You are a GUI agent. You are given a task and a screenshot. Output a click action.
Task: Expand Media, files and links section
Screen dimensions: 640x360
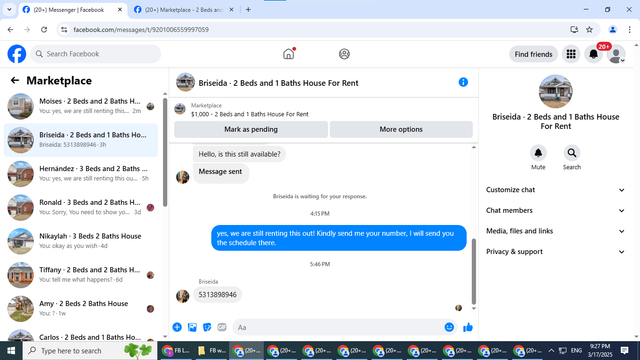pyautogui.click(x=555, y=231)
